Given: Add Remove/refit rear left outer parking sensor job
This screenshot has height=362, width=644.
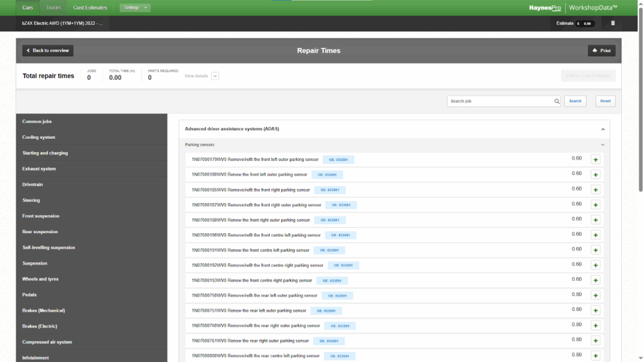Looking at the screenshot, I should (596, 295).
